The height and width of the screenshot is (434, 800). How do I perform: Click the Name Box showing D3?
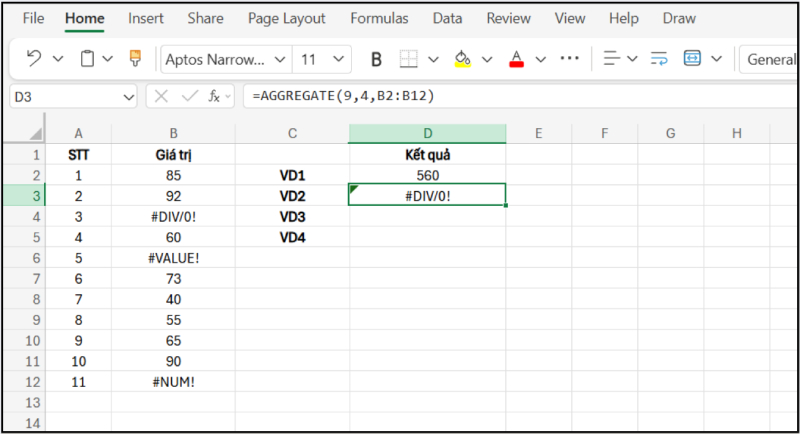73,97
